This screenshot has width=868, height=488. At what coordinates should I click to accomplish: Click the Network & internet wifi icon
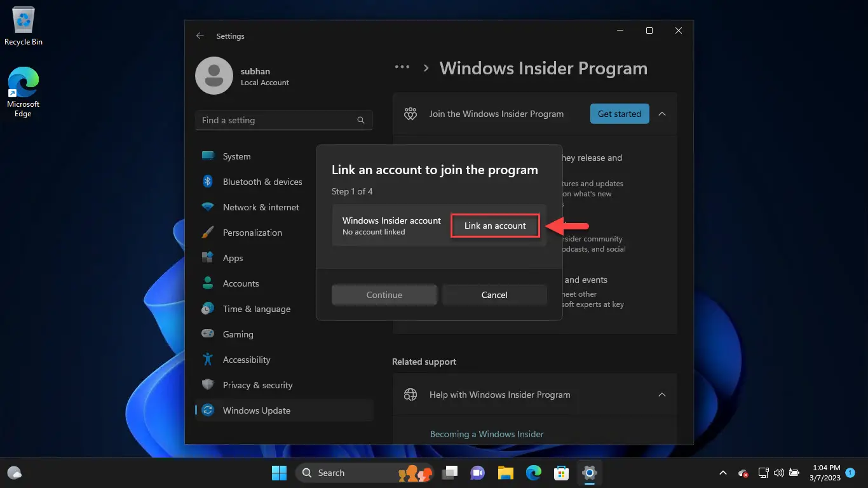pos(208,207)
